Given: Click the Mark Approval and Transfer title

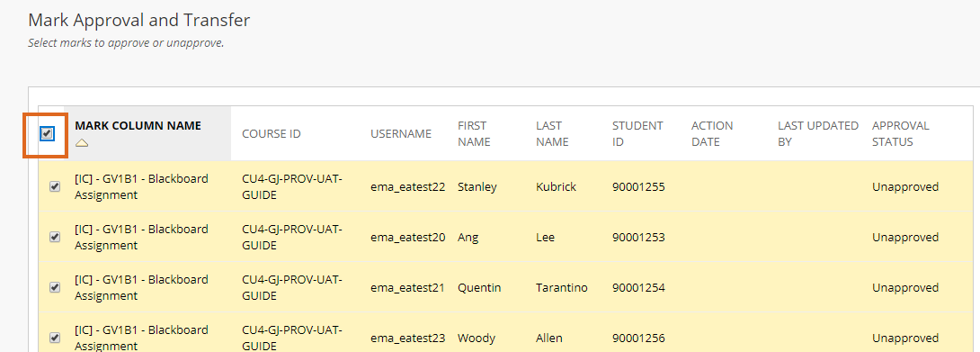Looking at the screenshot, I should (138, 20).
